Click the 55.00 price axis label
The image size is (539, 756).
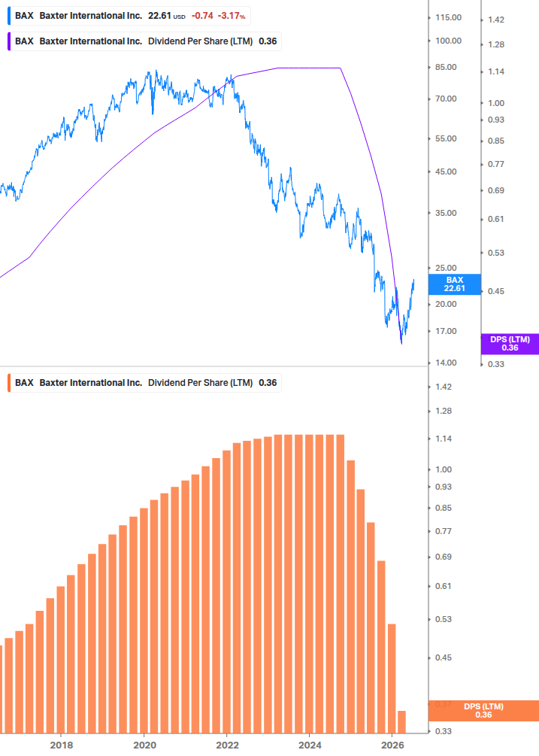pos(446,139)
